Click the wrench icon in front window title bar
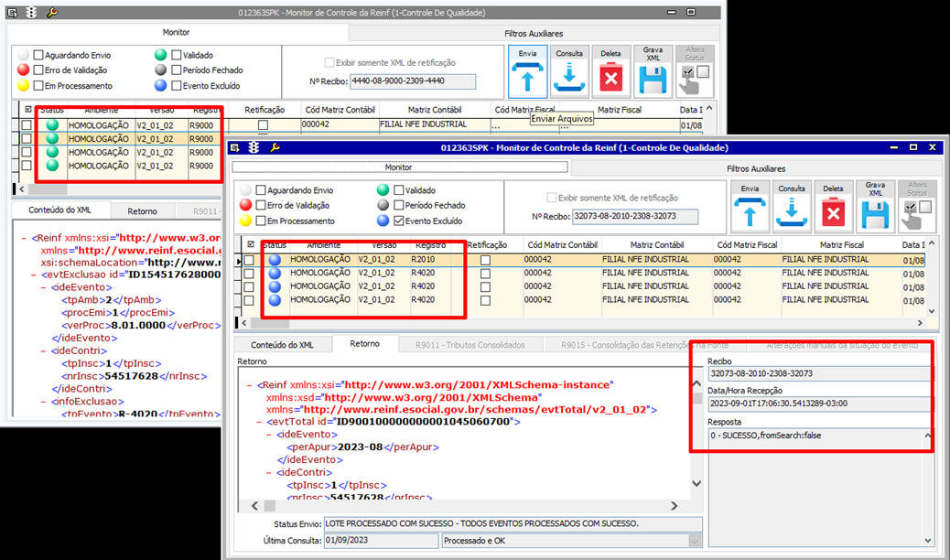This screenshot has height=560, width=950. pos(275,147)
